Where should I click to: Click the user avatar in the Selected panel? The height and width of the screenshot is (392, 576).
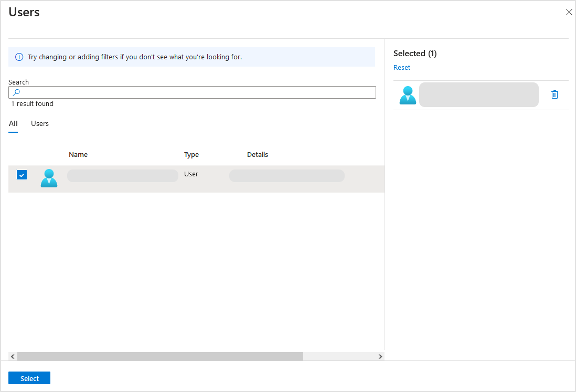coord(408,94)
